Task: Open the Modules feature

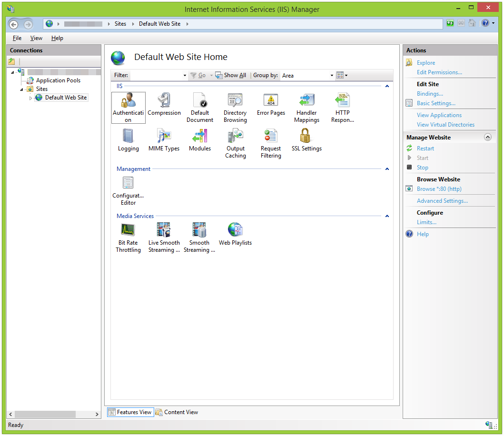Action: click(x=200, y=140)
